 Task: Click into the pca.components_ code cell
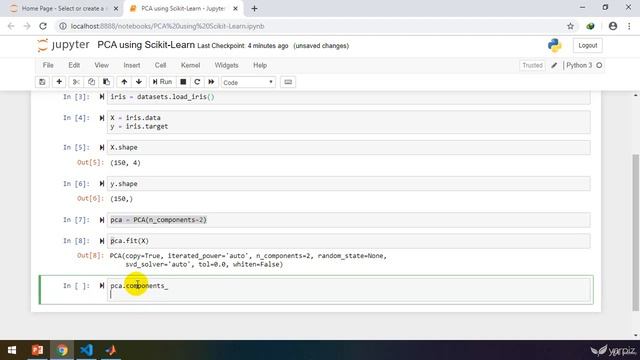(x=349, y=290)
